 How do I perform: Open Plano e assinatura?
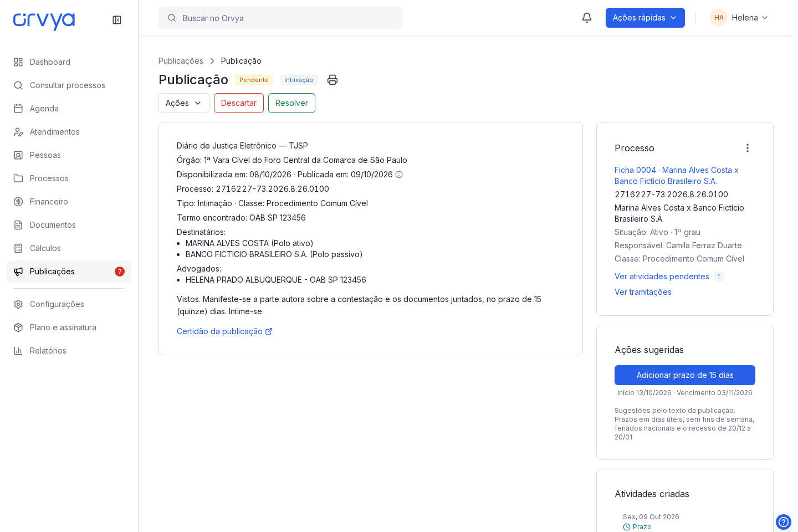coord(69,328)
